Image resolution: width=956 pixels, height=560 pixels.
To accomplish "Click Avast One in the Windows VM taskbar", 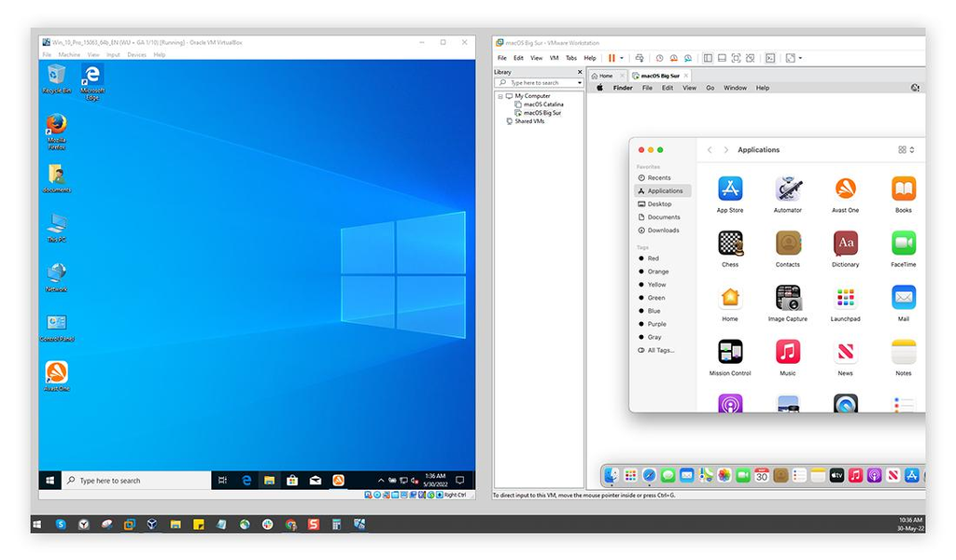I will pyautogui.click(x=338, y=480).
